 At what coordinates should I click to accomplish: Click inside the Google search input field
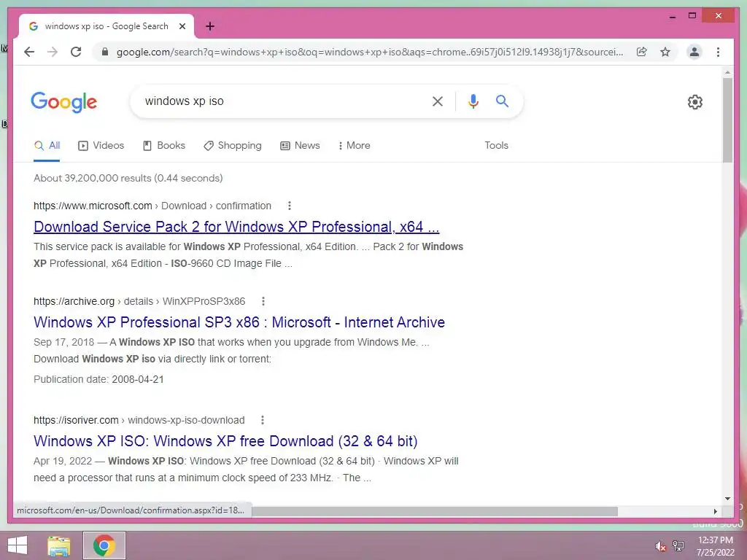281,101
